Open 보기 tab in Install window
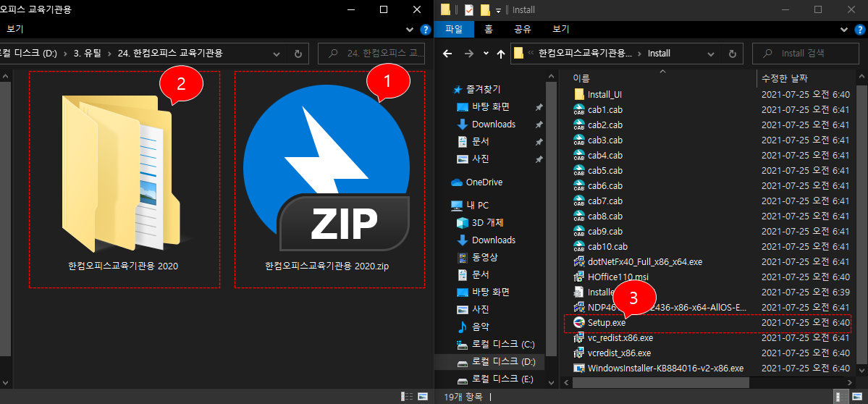The image size is (868, 404). tap(561, 30)
